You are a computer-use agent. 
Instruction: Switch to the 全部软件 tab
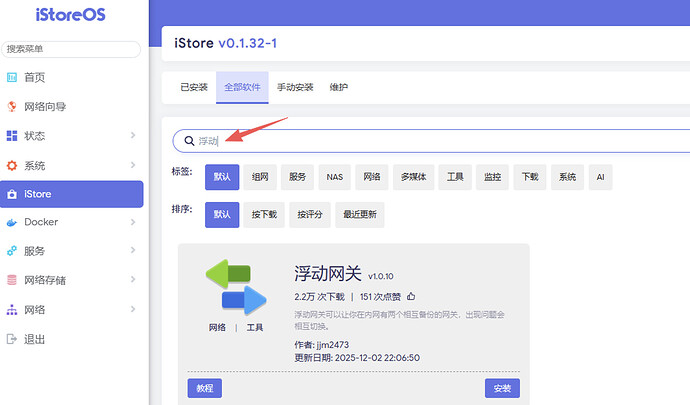coord(242,87)
